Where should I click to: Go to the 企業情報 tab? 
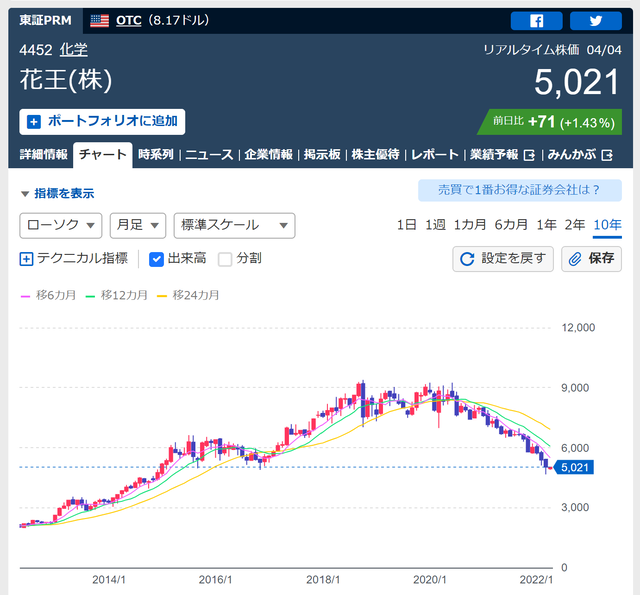[268, 155]
